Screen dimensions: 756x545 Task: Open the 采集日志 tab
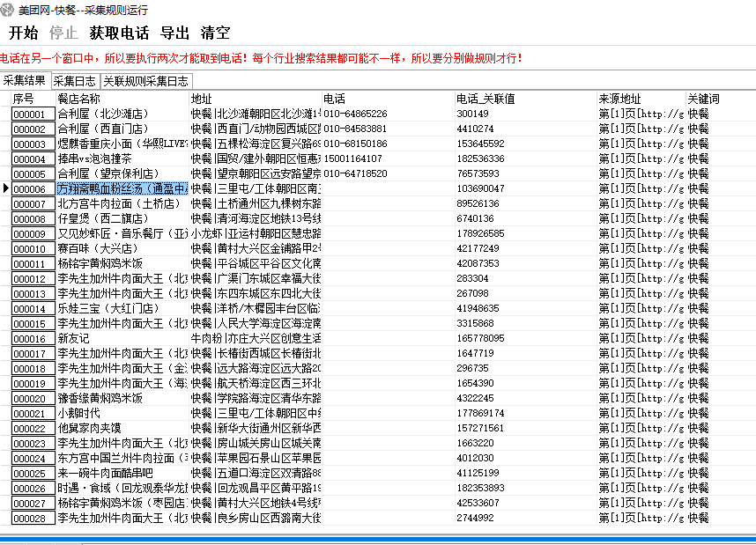click(x=75, y=81)
